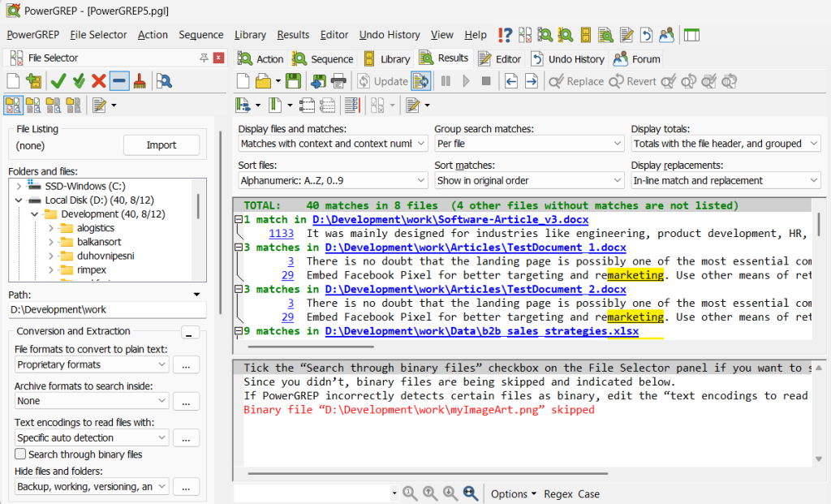Click the Find All search icon in bottom bar

click(x=470, y=493)
